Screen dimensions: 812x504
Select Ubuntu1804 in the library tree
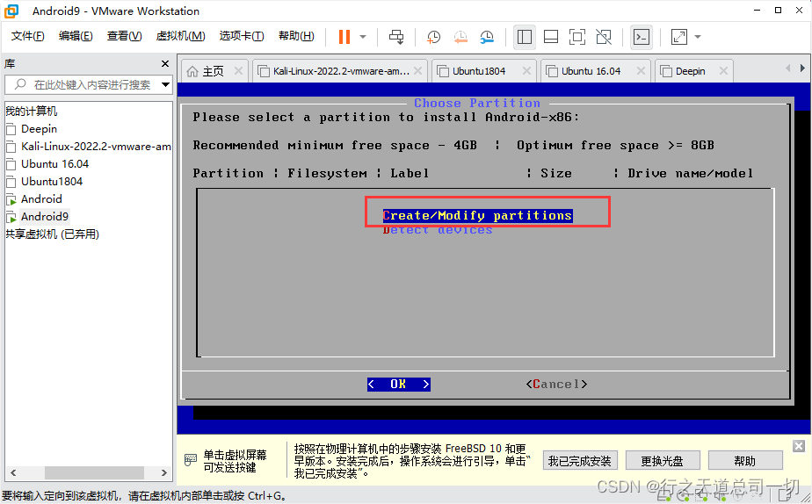52,182
